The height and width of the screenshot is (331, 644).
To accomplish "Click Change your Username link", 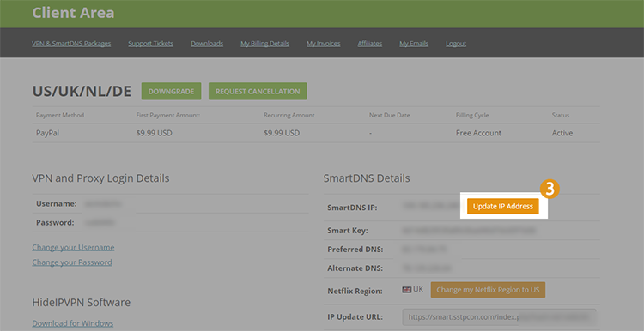I will 73,247.
